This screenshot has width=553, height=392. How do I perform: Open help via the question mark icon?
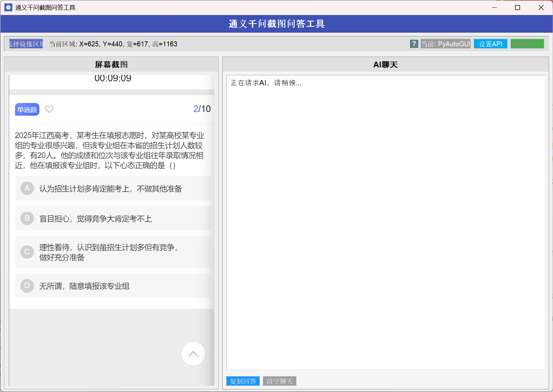click(x=414, y=44)
